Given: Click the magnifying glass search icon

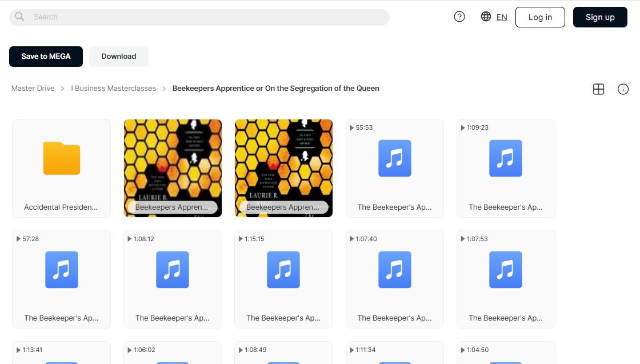Looking at the screenshot, I should coord(19,17).
